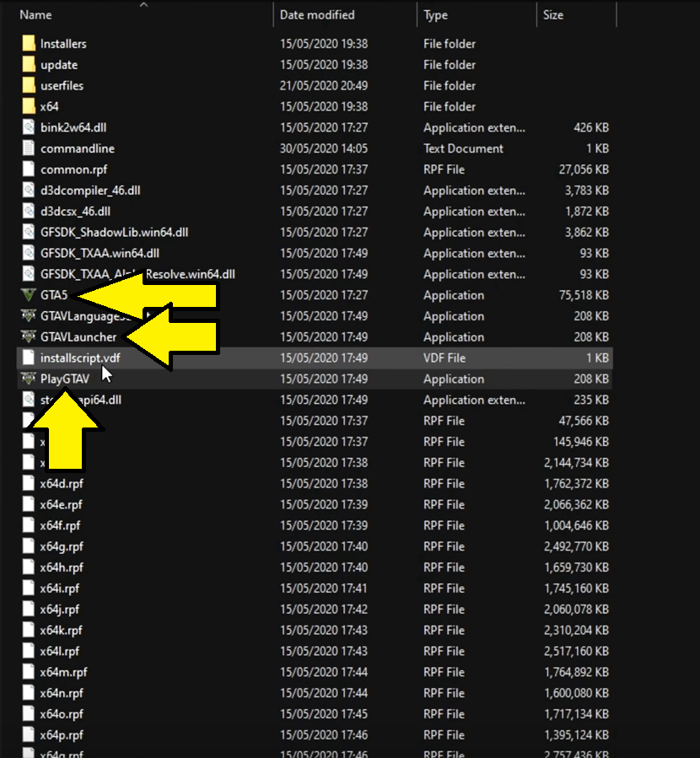
Task: Click the x64e.rpf file icon
Action: [x=29, y=504]
